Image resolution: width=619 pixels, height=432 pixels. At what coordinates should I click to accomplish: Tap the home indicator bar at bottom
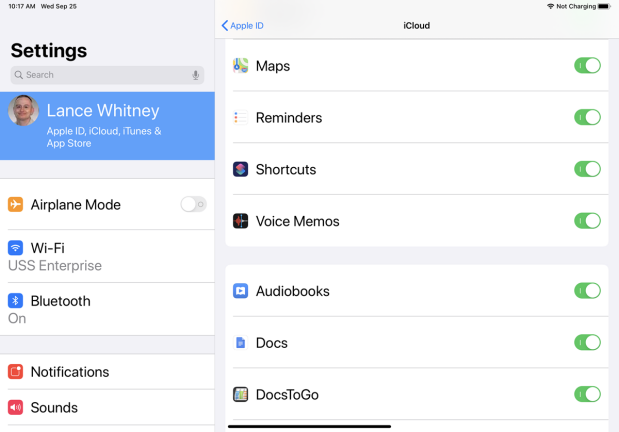click(310, 426)
